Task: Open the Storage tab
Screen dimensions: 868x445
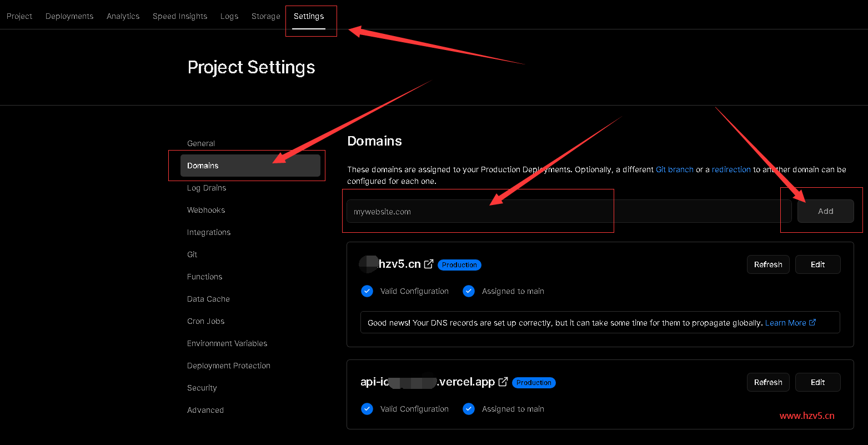Action: 266,16
